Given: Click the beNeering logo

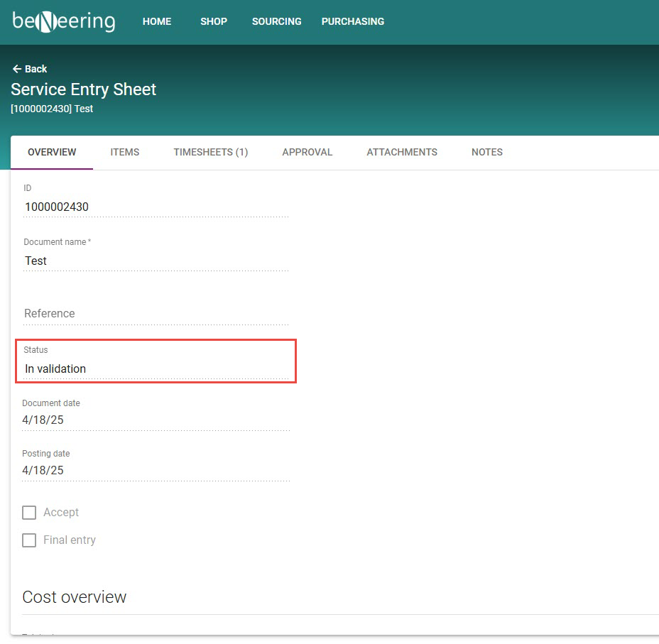Looking at the screenshot, I should 64,21.
